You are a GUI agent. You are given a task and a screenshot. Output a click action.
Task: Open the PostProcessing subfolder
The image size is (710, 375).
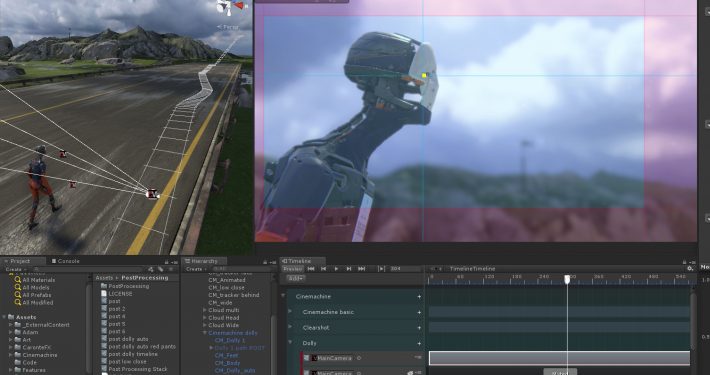coord(129,286)
